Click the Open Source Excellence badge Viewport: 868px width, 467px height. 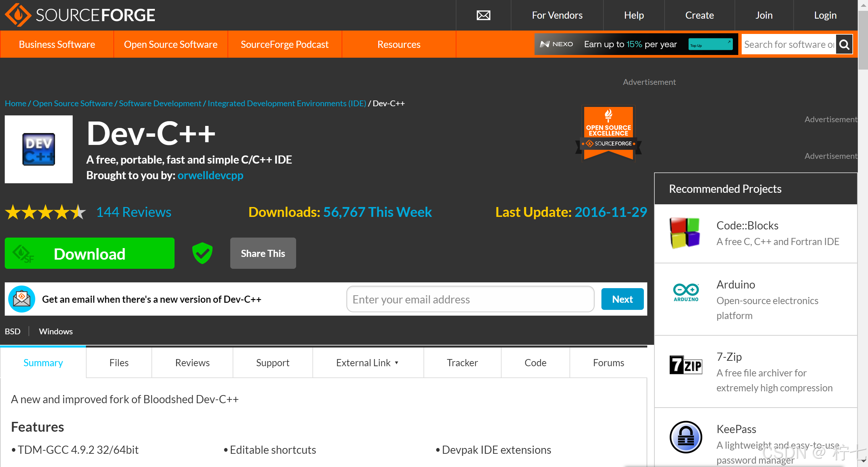click(608, 133)
